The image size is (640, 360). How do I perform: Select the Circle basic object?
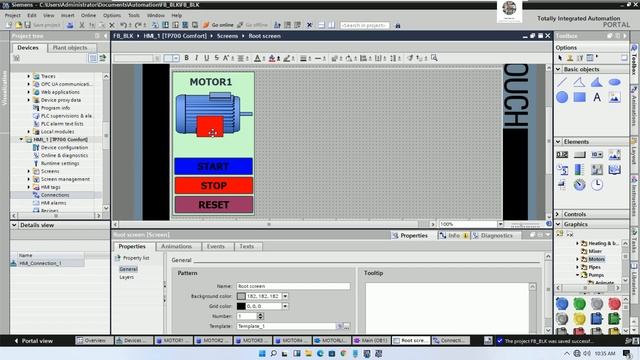tap(562, 97)
